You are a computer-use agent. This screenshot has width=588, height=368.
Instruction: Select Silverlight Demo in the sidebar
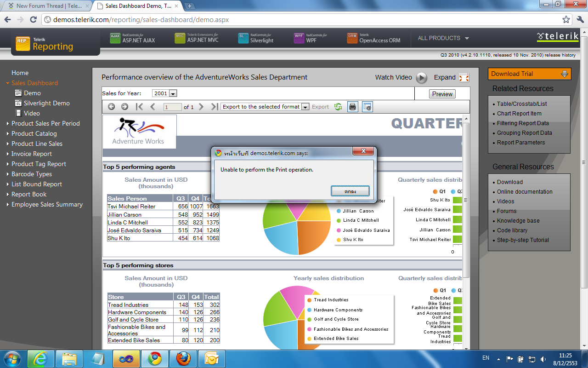pyautogui.click(x=47, y=103)
